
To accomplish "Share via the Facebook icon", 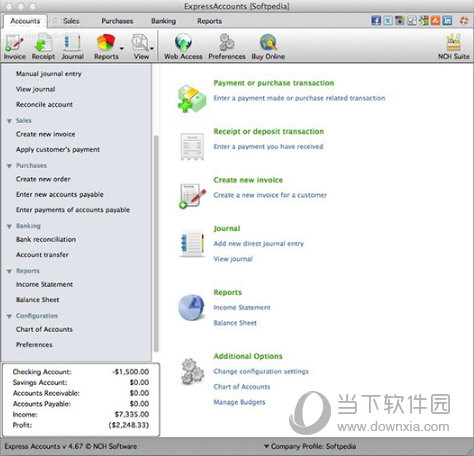I will (x=376, y=21).
